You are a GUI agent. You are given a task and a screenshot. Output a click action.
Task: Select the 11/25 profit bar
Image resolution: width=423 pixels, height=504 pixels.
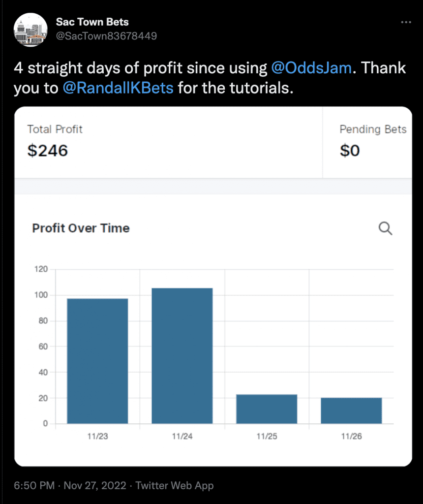tap(267, 409)
